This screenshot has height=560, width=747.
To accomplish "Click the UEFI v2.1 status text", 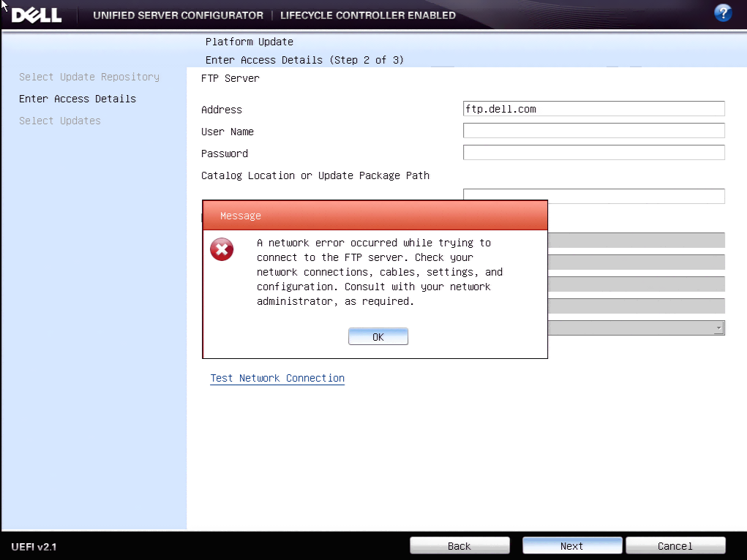I will tap(33, 545).
